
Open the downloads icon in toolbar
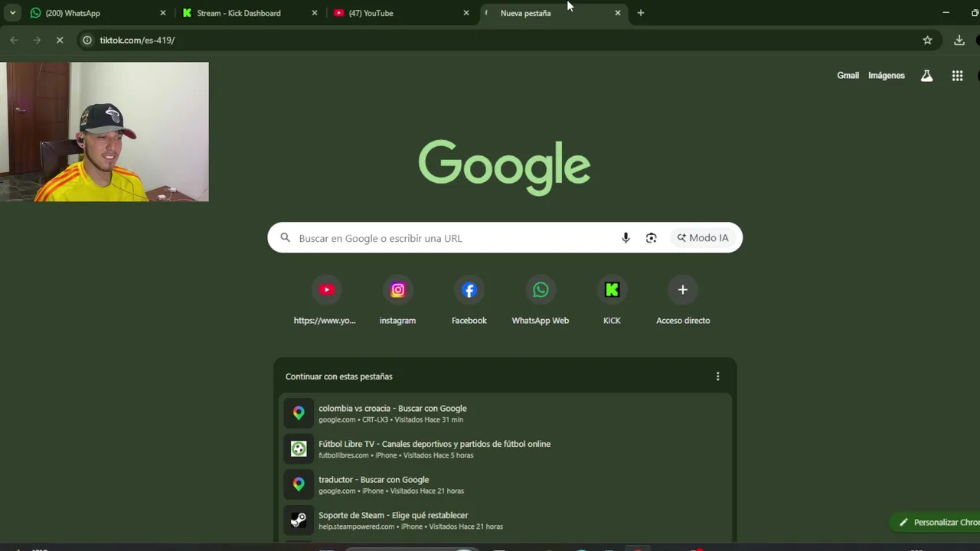click(959, 40)
